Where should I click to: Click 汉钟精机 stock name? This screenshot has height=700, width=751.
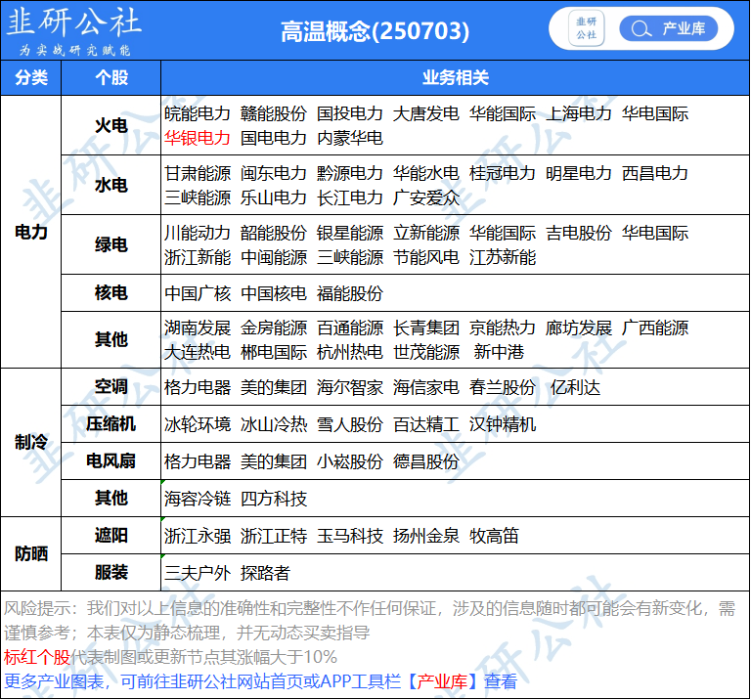[x=502, y=424]
